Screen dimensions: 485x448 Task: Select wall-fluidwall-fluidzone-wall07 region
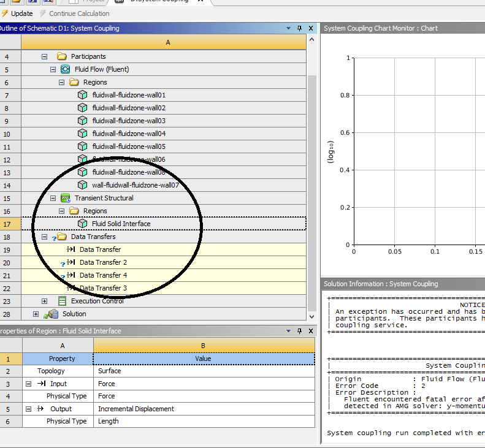coord(136,185)
